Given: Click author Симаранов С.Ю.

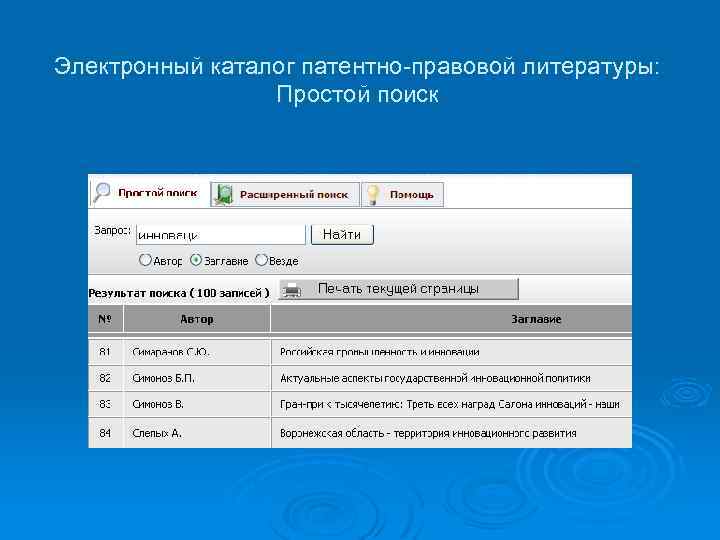Looking at the screenshot, I should coord(170,352).
